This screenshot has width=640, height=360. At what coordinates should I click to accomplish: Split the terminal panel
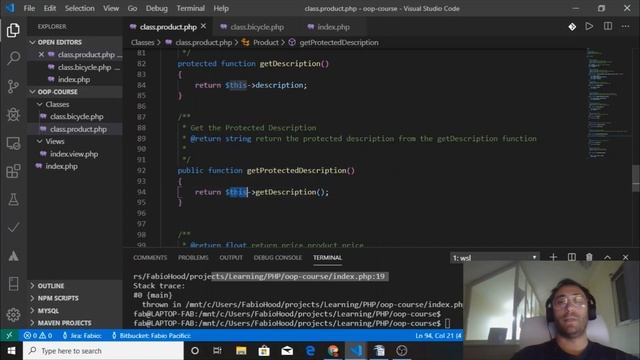click(x=571, y=257)
